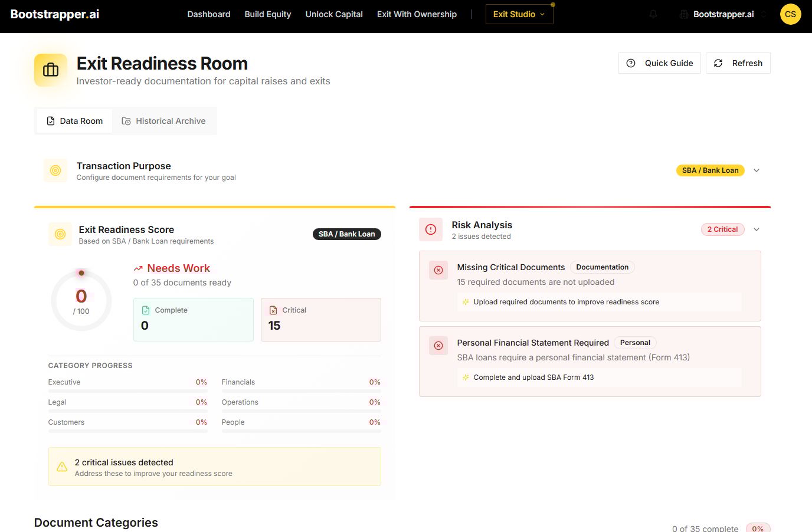Click 'Complete and upload SBA Form 413' text
The image size is (812, 532).
[x=533, y=377]
